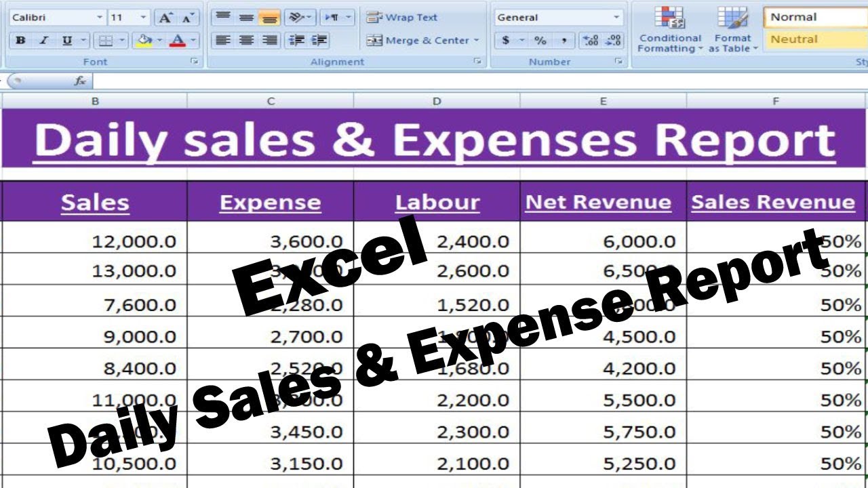Set Middle Align for cell text
The height and width of the screenshot is (488, 868).
(x=246, y=18)
